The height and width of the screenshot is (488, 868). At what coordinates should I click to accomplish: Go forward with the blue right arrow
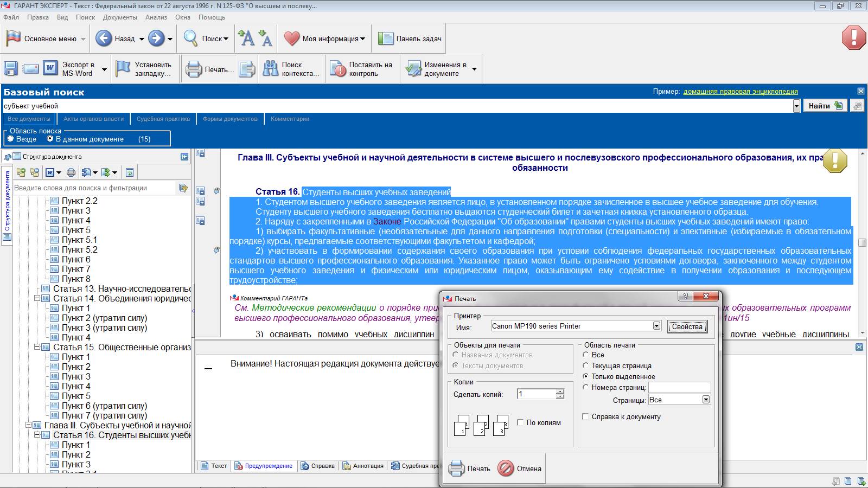pyautogui.click(x=156, y=38)
